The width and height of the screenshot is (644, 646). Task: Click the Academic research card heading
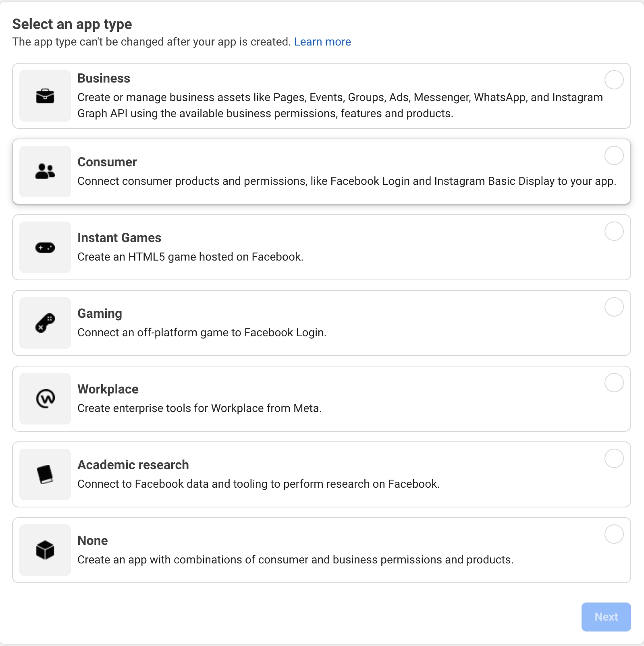coord(133,465)
